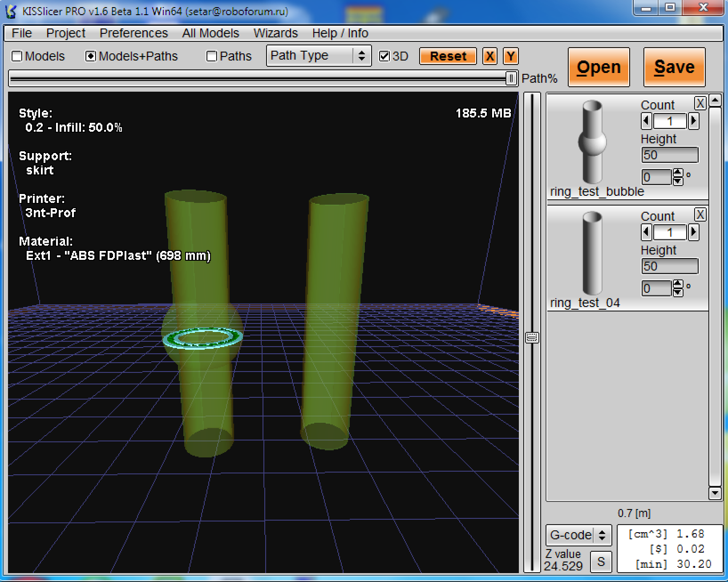Click the Path% horizontal slider handle

pos(511,79)
